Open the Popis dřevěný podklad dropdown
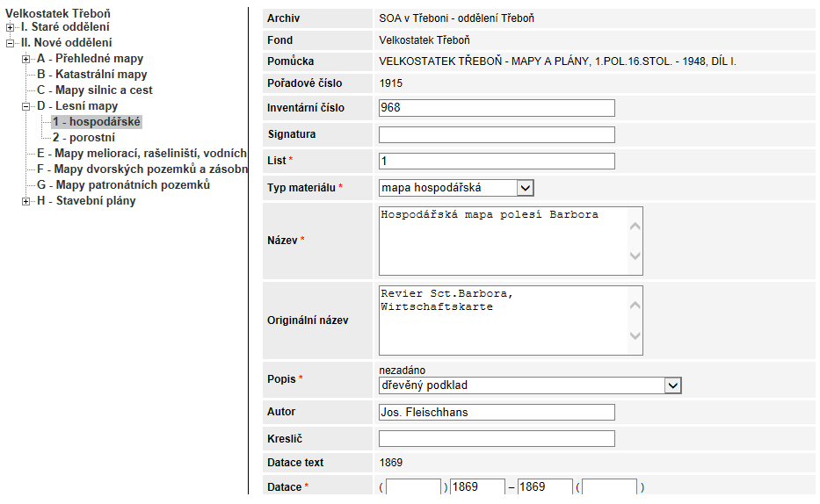Viewport: 820px width, 504px height. [x=672, y=385]
